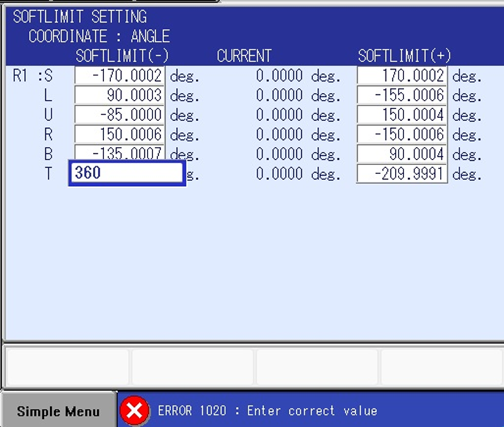504x427 pixels.
Task: Select the B axis SOFTLIMIT(-) value -135.0007
Action: (x=119, y=153)
